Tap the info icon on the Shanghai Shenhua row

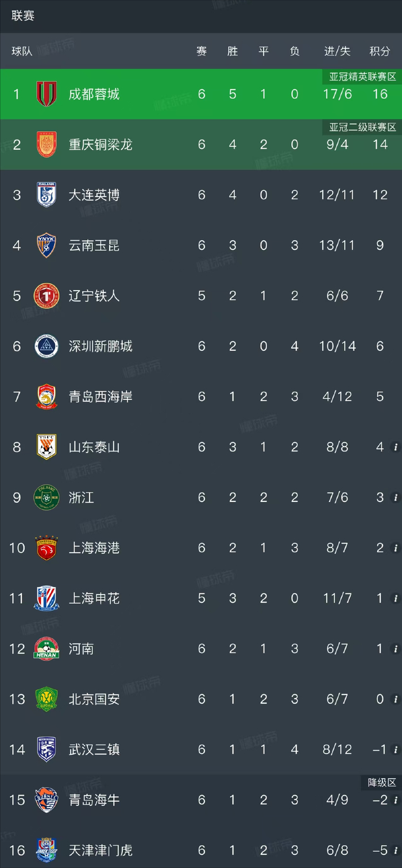(x=395, y=598)
